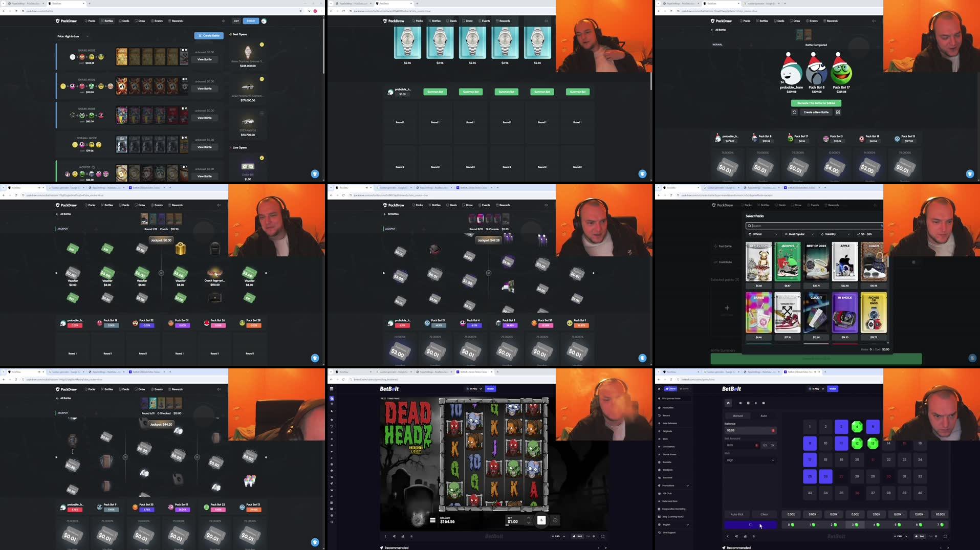
Task: Open the hamburger menu in Dead Headz slot
Action: pyautogui.click(x=433, y=520)
